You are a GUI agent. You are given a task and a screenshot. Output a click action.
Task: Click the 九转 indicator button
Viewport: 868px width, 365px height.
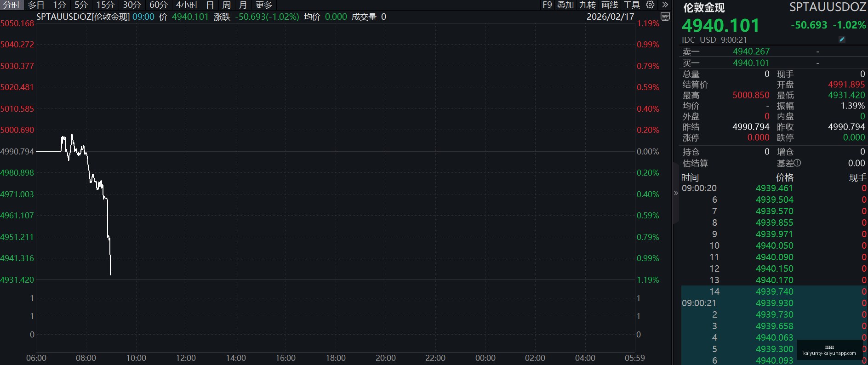588,5
